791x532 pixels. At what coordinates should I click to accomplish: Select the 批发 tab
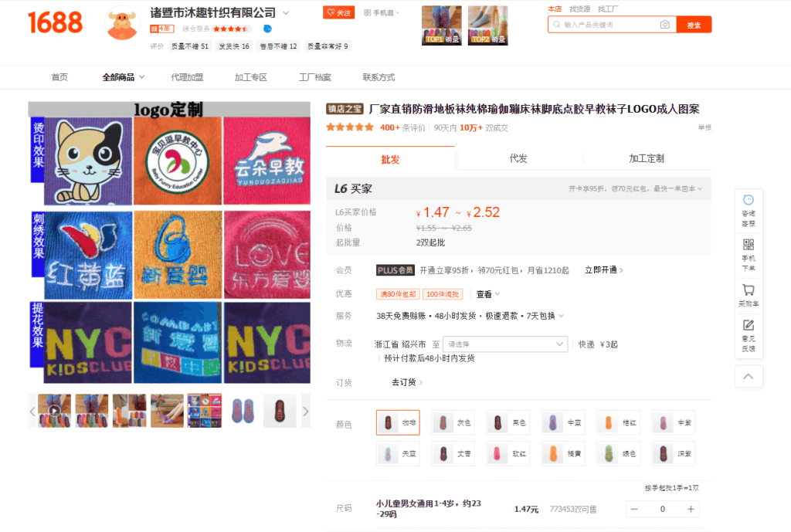tap(390, 159)
